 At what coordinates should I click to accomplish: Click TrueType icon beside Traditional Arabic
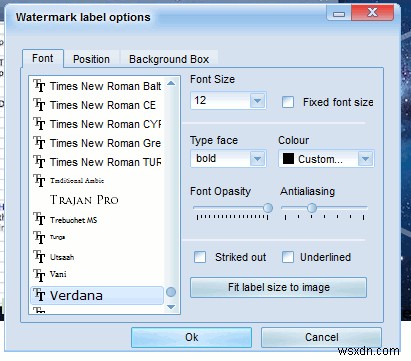39,181
